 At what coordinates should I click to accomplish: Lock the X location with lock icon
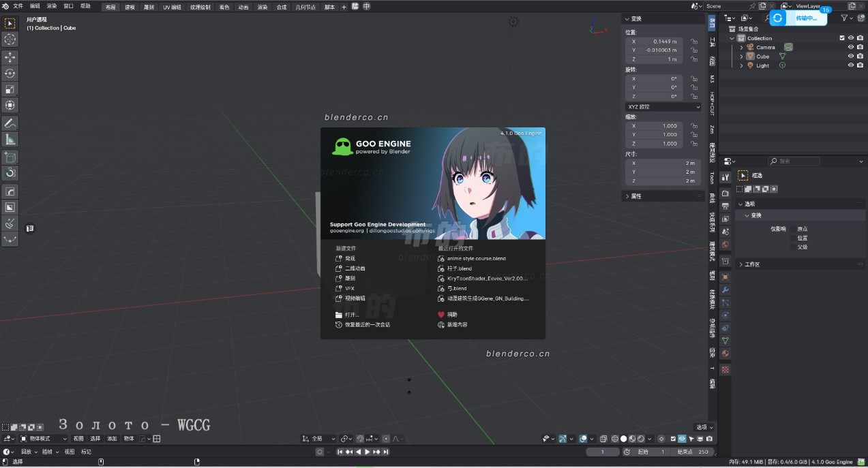[694, 42]
